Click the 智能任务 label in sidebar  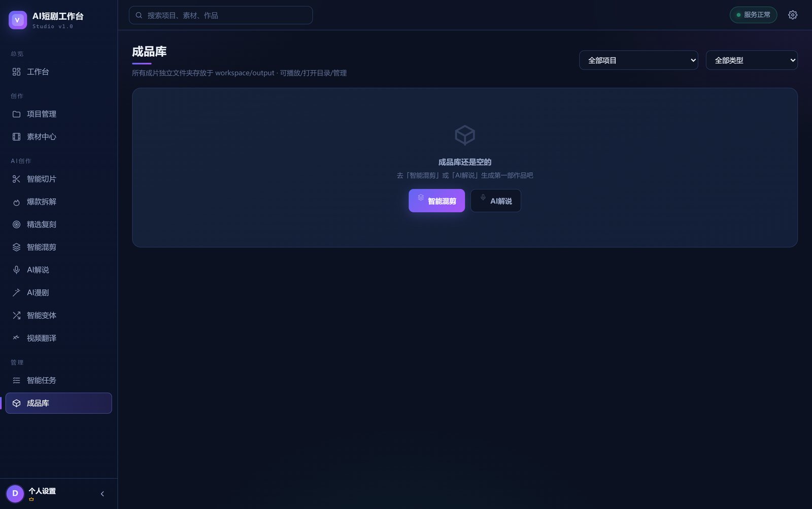tap(42, 380)
